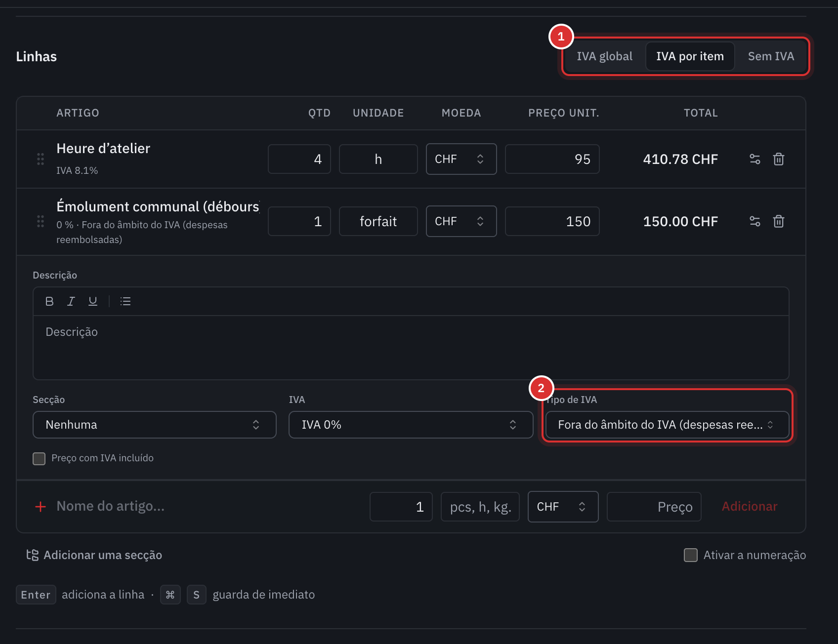The height and width of the screenshot is (644, 838).
Task: Edit unit field showing h
Action: tap(378, 159)
